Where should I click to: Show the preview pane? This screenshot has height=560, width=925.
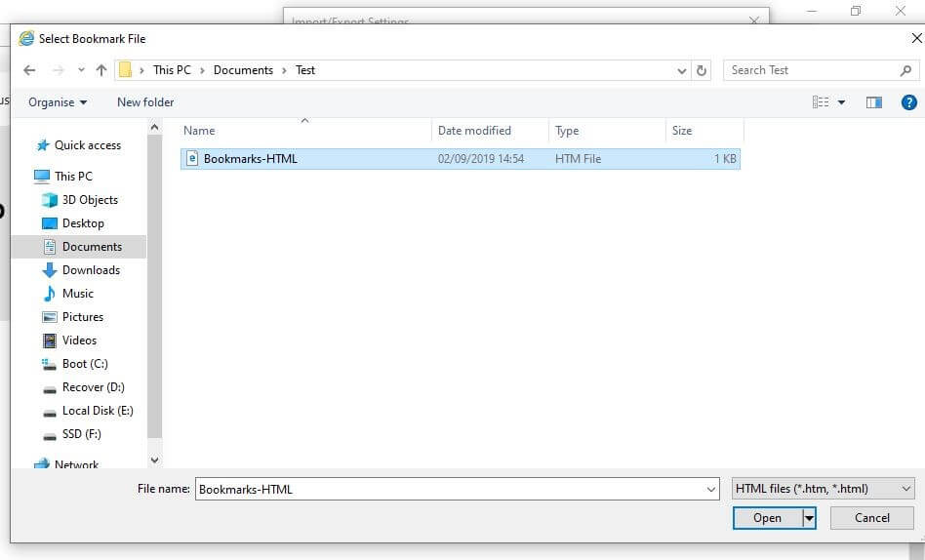[x=873, y=102]
